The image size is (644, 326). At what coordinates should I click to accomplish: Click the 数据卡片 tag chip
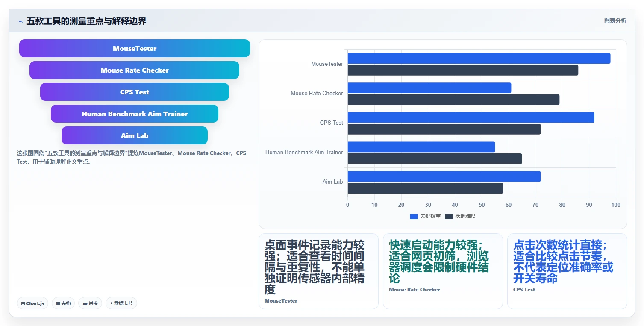(x=121, y=303)
